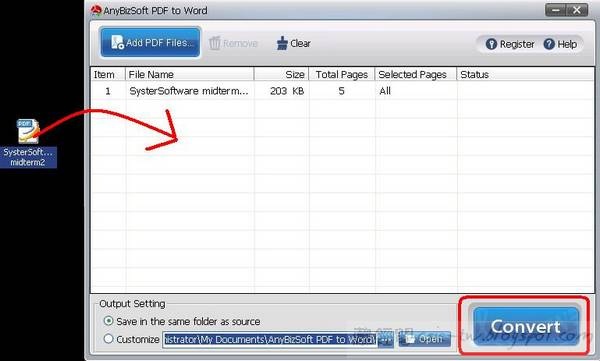Click the AnyBizSoft app logo in title bar
The width and height of the screenshot is (600, 361).
coord(96,10)
